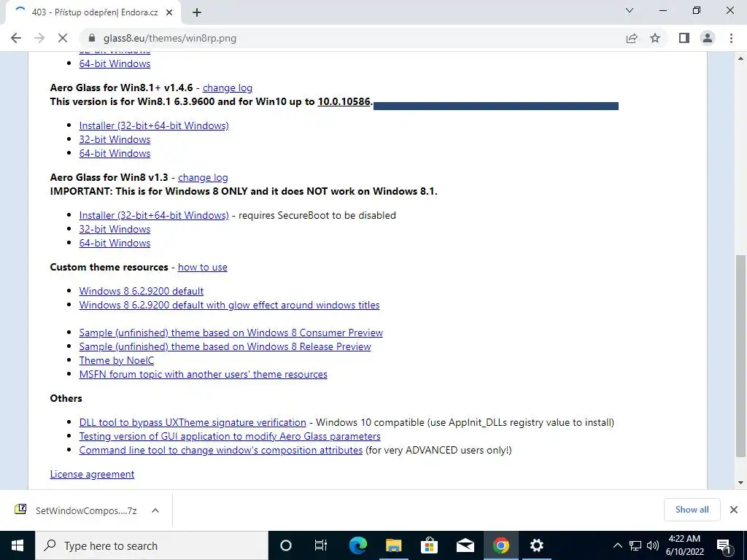Expand download item options chevron
Image resolution: width=747 pixels, height=560 pixels.
(155, 510)
